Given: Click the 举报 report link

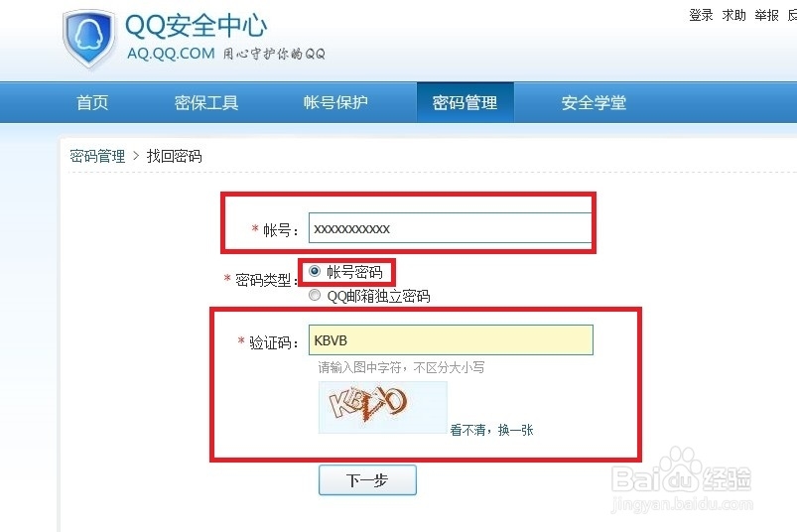Looking at the screenshot, I should [x=766, y=15].
